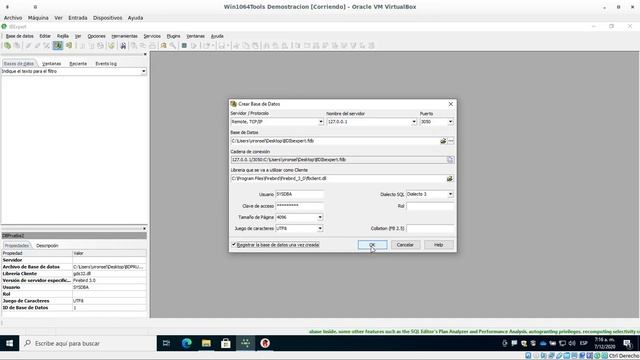Close the Crear Base de Datos dialog

[451, 104]
